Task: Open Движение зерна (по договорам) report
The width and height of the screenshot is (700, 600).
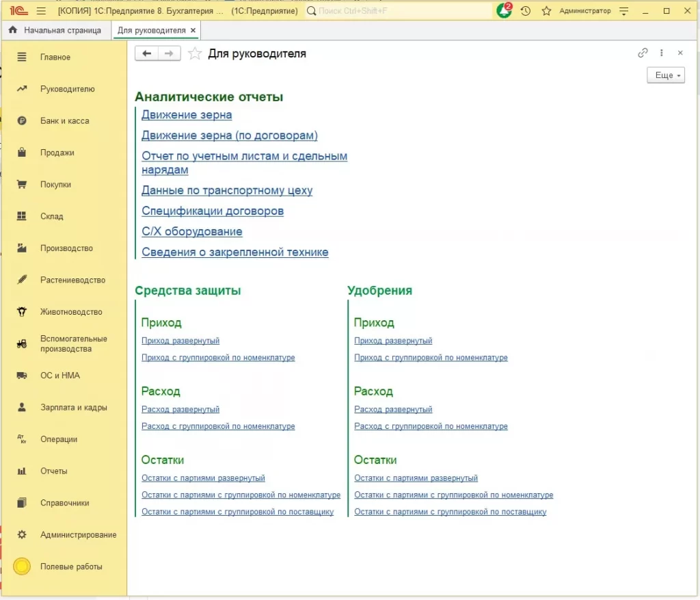Action: (x=230, y=135)
